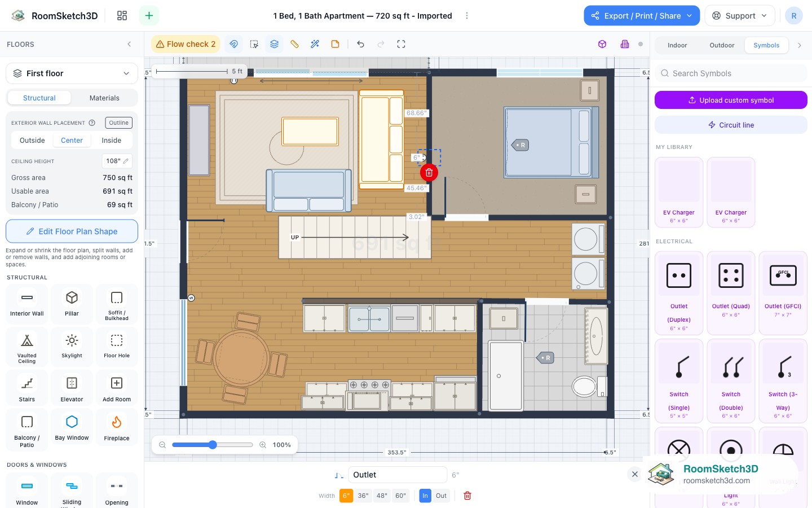Switch outlet direction to Out
812x508 pixels.
(x=441, y=496)
